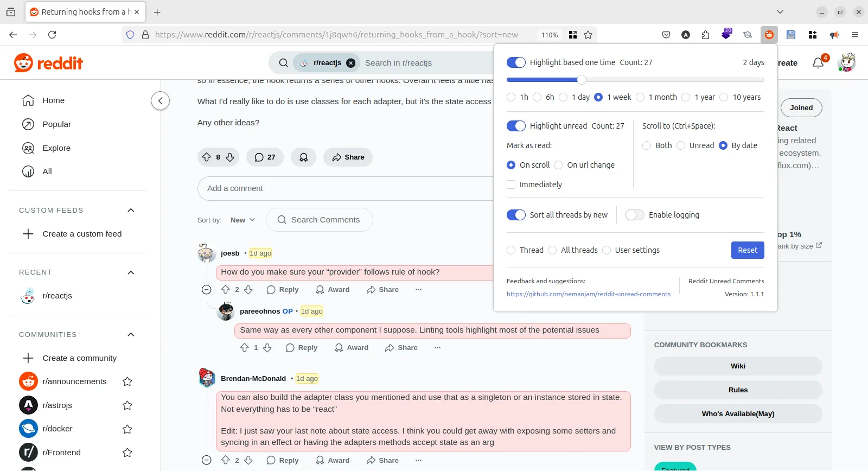The width and height of the screenshot is (868, 471).
Task: Remove the r/reactjs search filter
Action: [351, 63]
